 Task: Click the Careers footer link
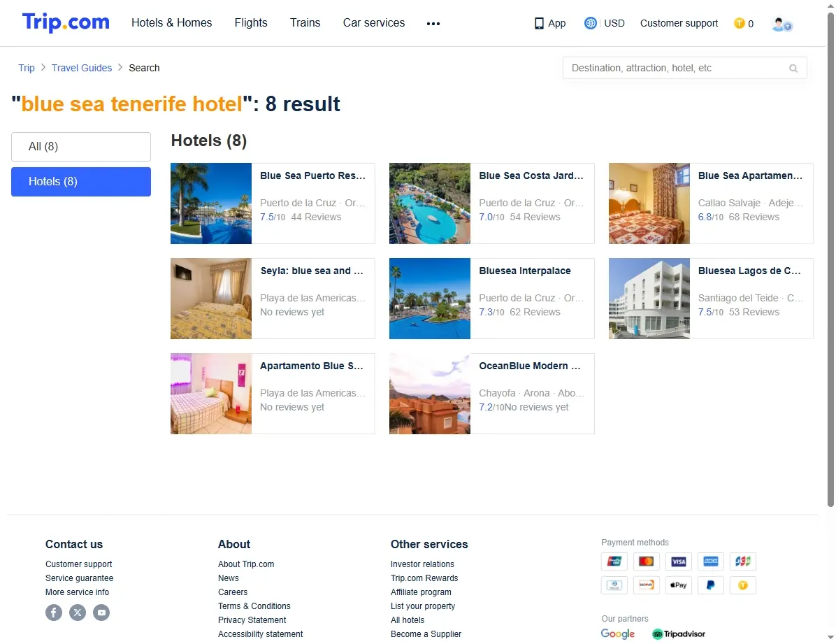click(233, 592)
